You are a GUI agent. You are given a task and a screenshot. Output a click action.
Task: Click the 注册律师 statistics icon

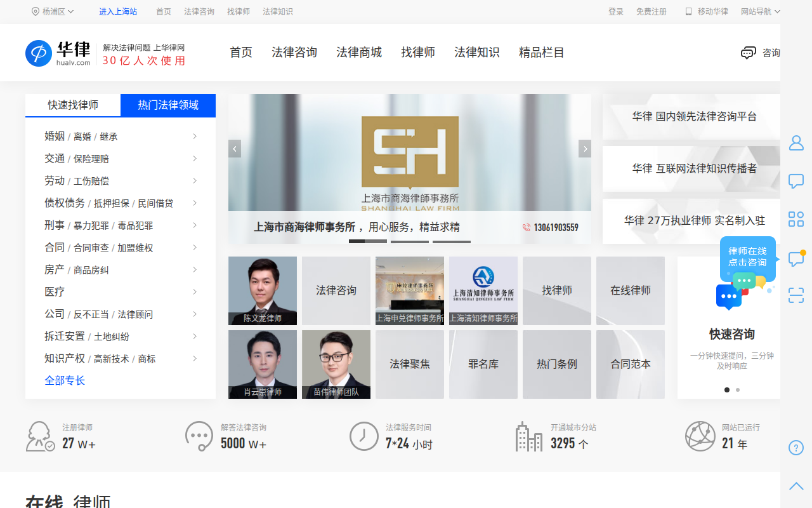40,436
